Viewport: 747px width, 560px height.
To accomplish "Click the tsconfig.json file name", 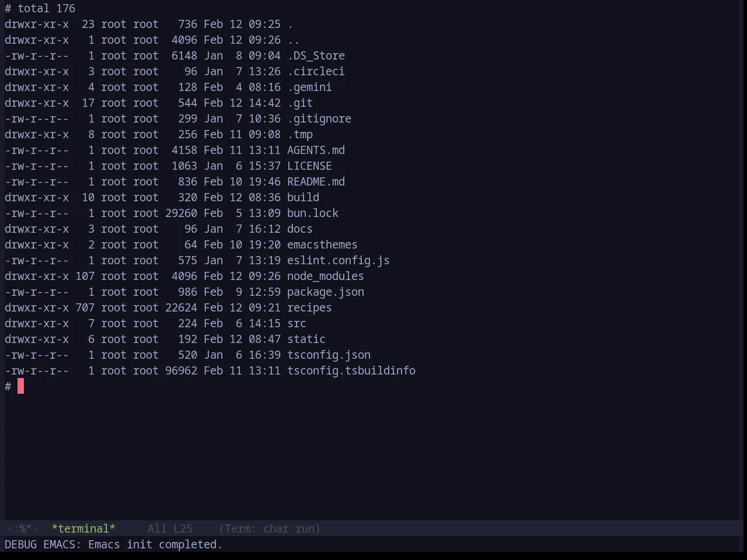I will [329, 355].
